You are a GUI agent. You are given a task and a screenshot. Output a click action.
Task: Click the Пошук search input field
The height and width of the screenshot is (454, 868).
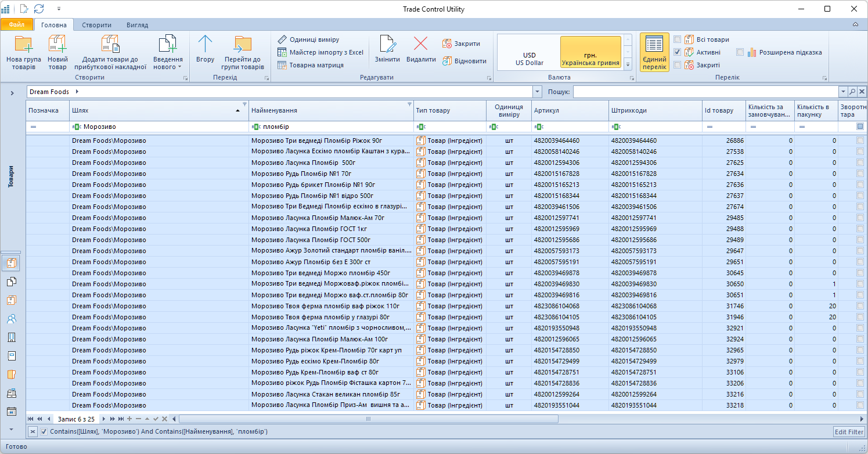tap(705, 92)
